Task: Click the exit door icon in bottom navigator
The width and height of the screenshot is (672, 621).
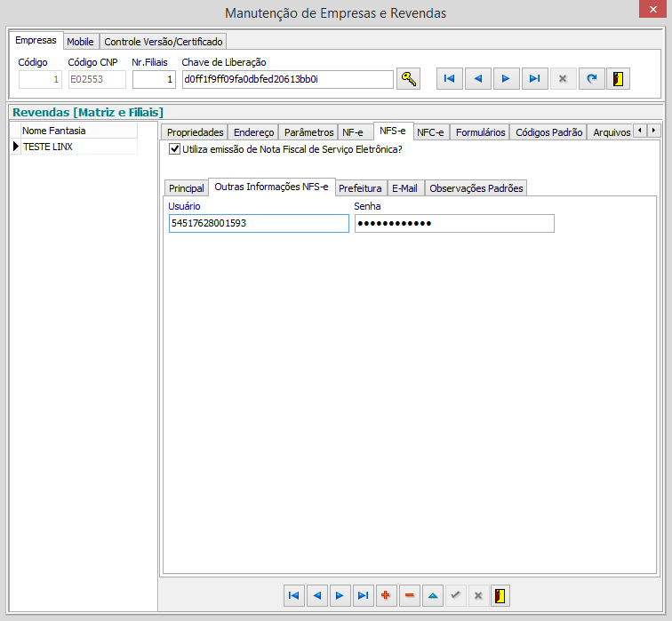Action: pos(500,596)
